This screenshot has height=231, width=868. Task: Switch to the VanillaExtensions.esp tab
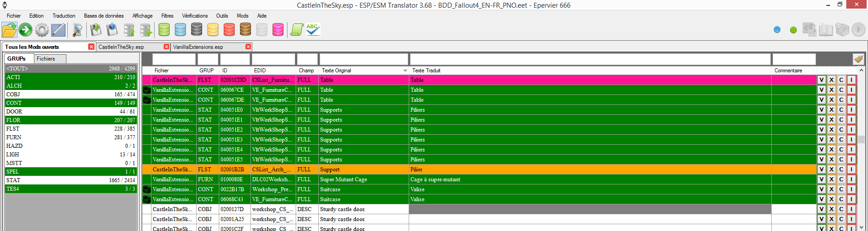click(198, 47)
